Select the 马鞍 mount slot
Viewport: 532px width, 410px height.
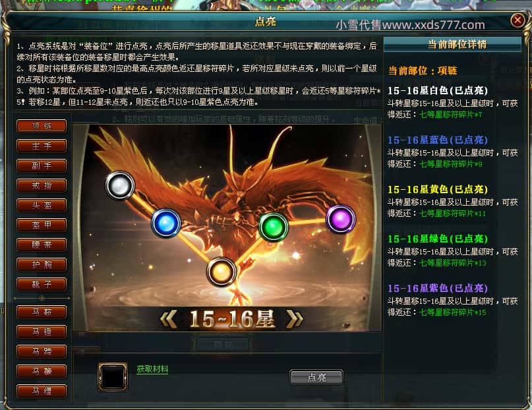(42, 312)
